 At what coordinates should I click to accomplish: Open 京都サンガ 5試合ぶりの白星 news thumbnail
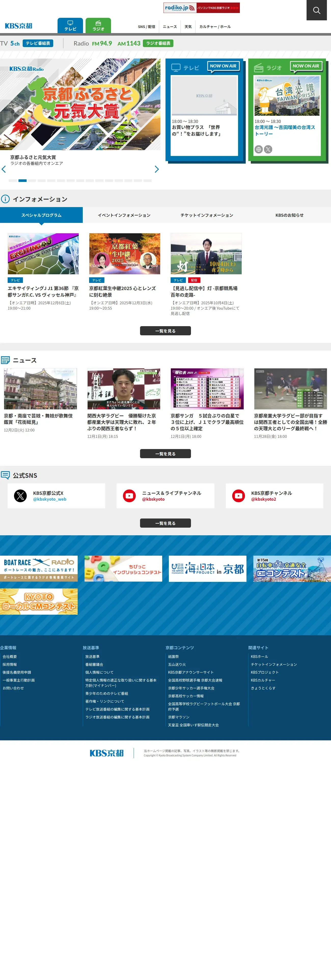point(207,389)
